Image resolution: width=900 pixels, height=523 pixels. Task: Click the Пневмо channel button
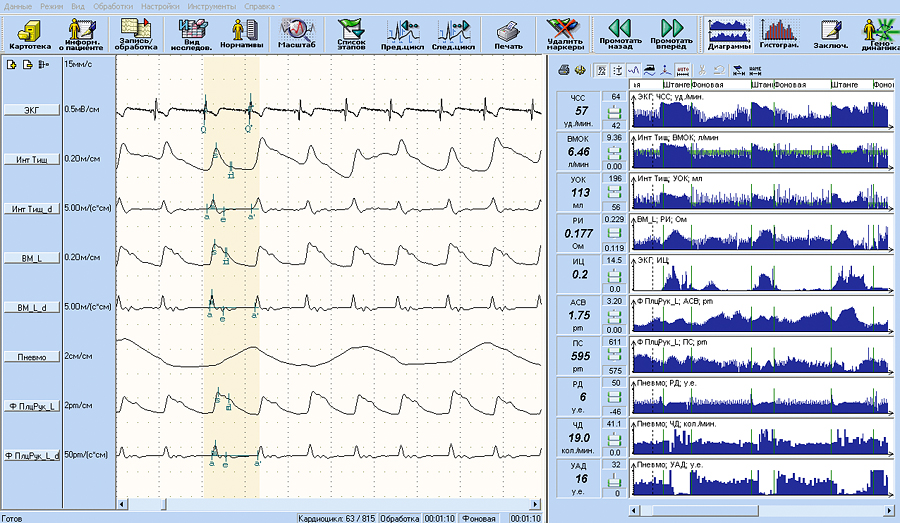pos(30,357)
